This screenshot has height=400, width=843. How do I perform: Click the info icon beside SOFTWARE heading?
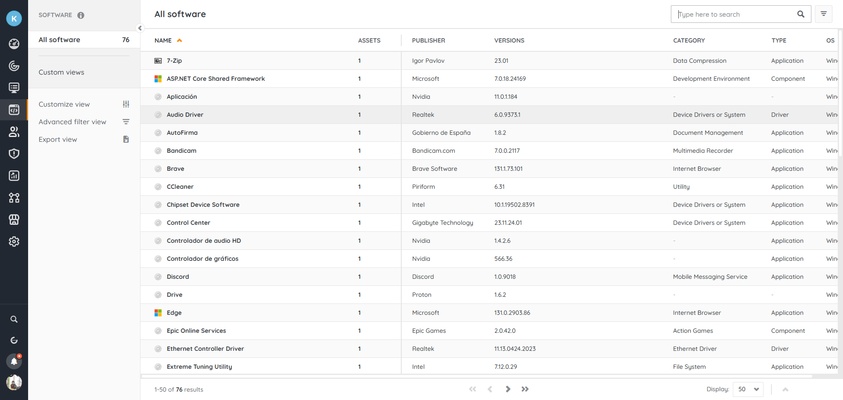(81, 15)
